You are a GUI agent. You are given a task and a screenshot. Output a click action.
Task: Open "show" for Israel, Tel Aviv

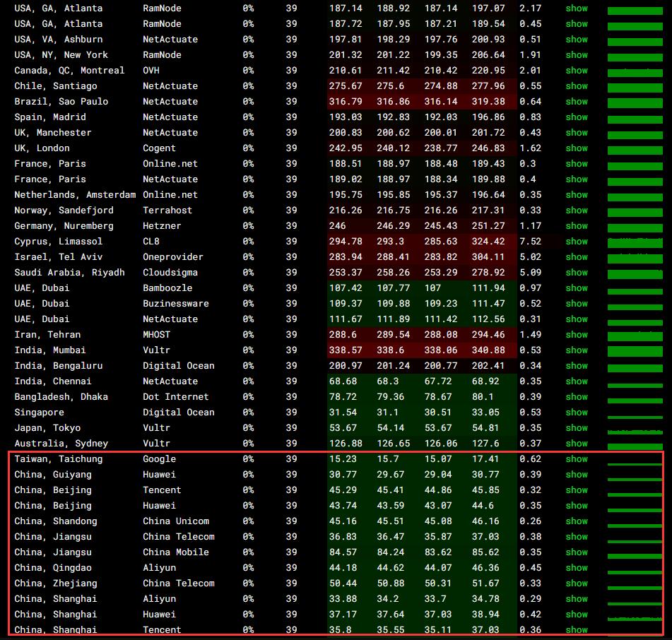click(x=577, y=256)
